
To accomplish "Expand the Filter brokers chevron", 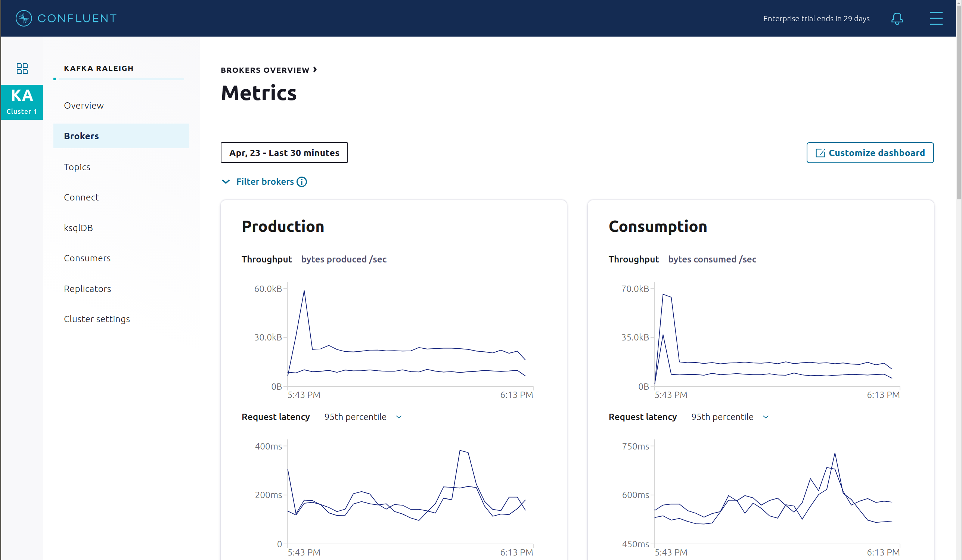I will coord(226,182).
